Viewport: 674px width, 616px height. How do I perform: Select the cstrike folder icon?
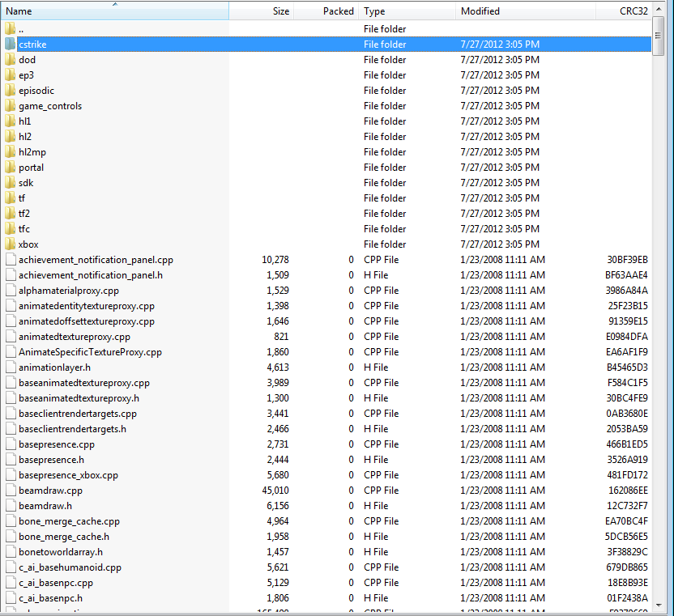tap(11, 45)
